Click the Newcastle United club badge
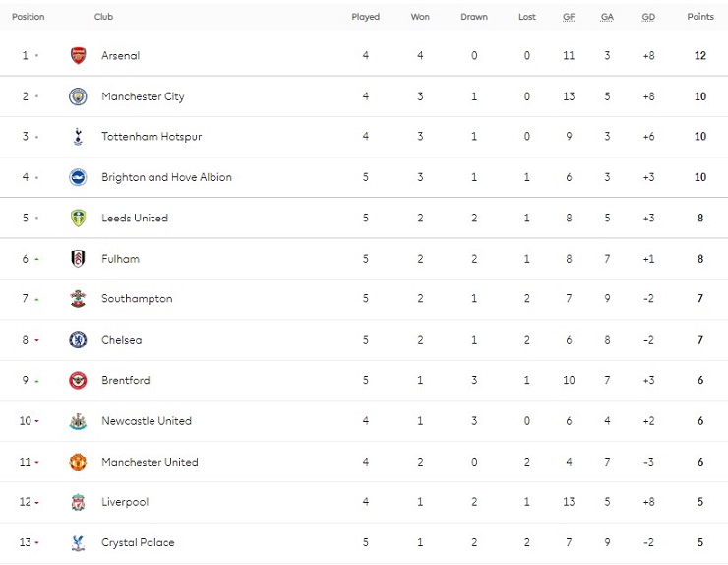The image size is (728, 565). coord(78,421)
